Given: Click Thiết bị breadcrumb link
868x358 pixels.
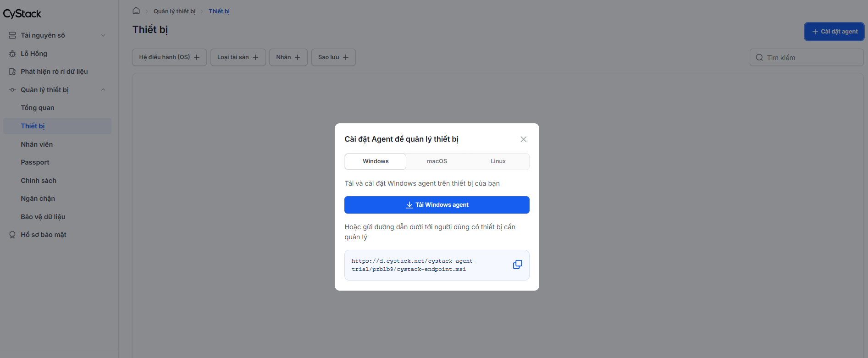Looking at the screenshot, I should coord(219,11).
